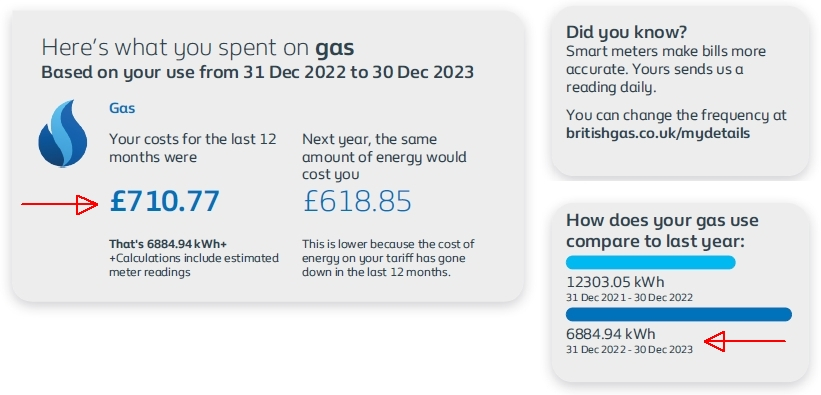Open the britishgas.co.uk/mydetails link
821x395 pixels.
click(x=658, y=133)
